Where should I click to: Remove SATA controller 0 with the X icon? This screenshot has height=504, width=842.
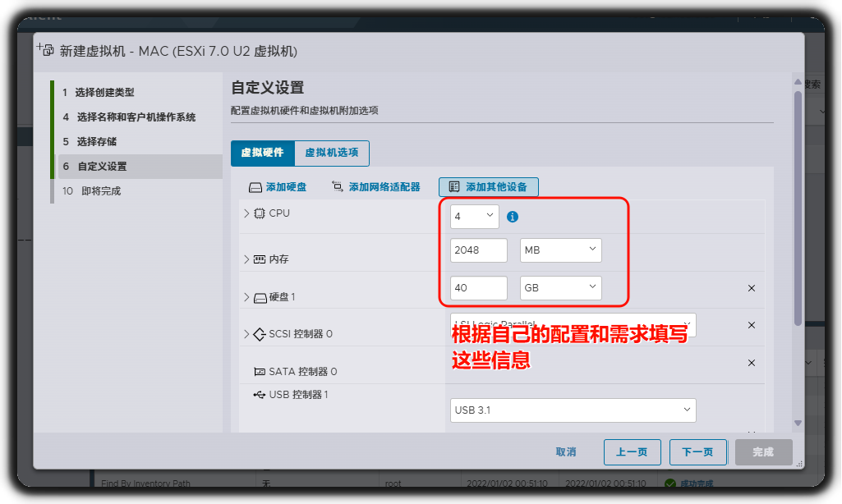[751, 363]
